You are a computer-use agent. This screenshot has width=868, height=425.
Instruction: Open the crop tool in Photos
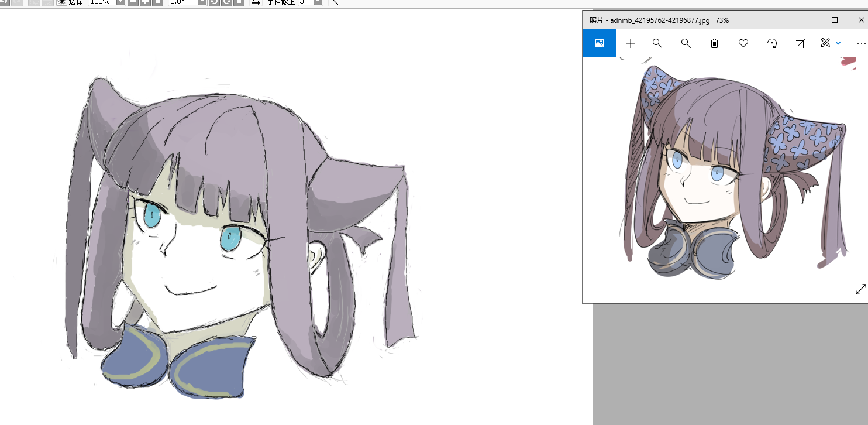coord(801,43)
